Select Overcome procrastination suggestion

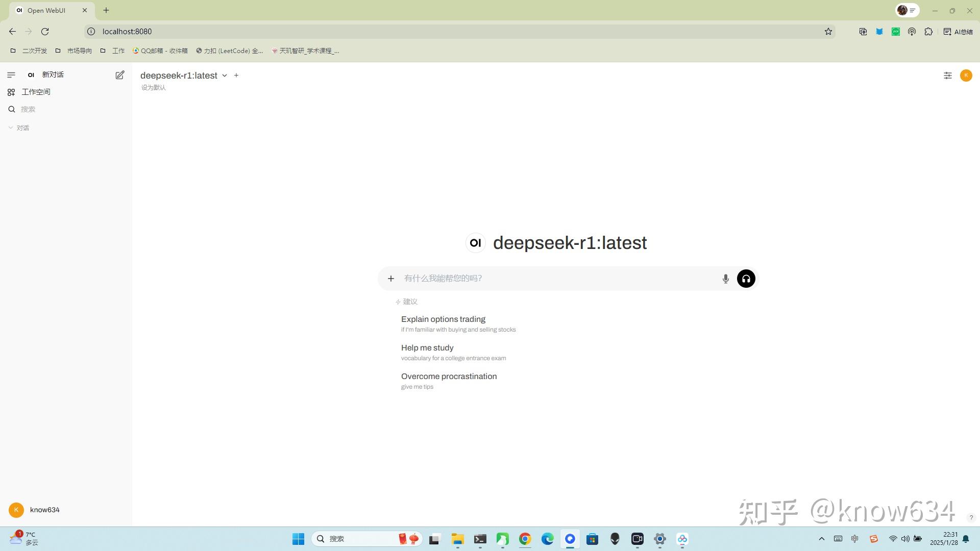449,381
